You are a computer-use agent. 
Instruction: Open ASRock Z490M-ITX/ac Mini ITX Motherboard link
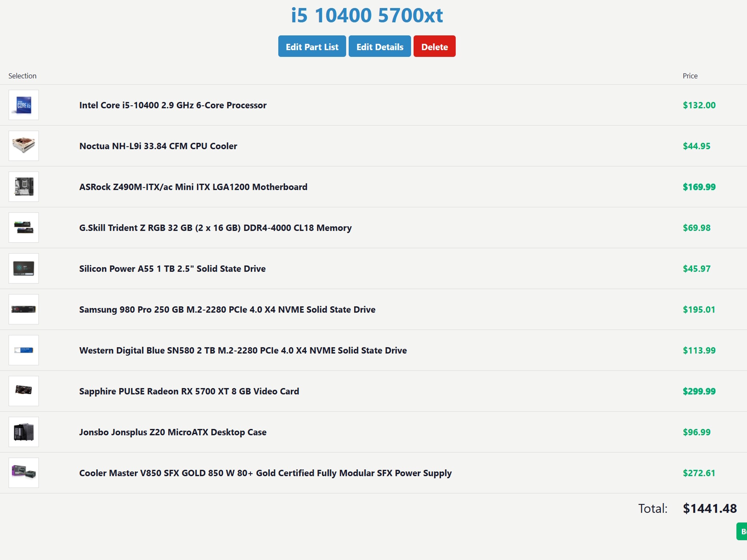tap(193, 187)
